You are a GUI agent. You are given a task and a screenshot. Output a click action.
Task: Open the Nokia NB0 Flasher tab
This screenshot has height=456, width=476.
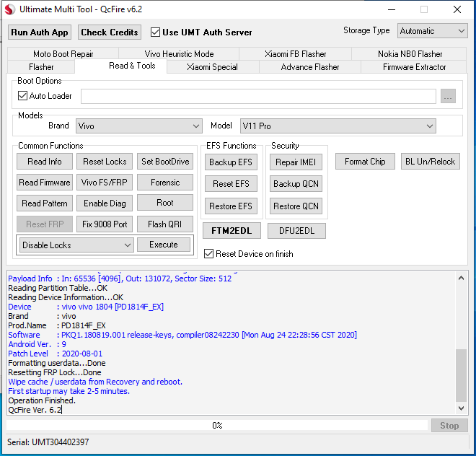pyautogui.click(x=410, y=54)
